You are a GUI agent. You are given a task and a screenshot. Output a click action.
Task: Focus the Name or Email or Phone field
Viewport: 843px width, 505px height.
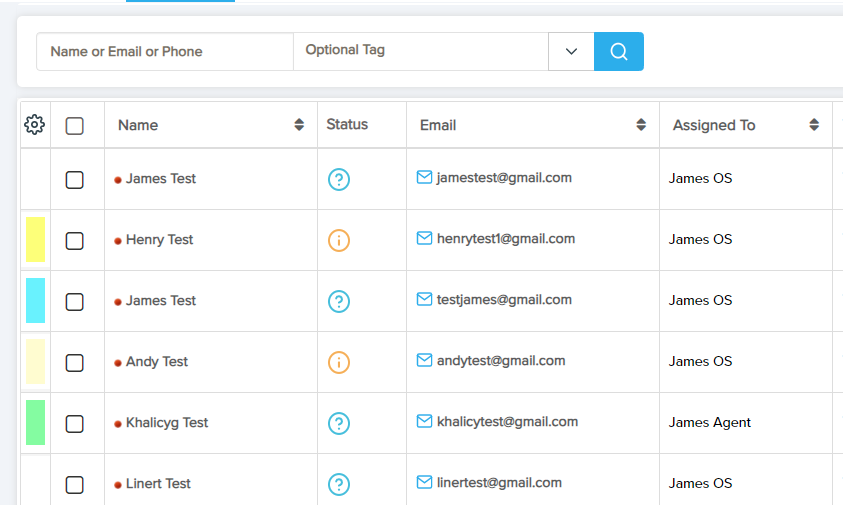click(x=165, y=51)
